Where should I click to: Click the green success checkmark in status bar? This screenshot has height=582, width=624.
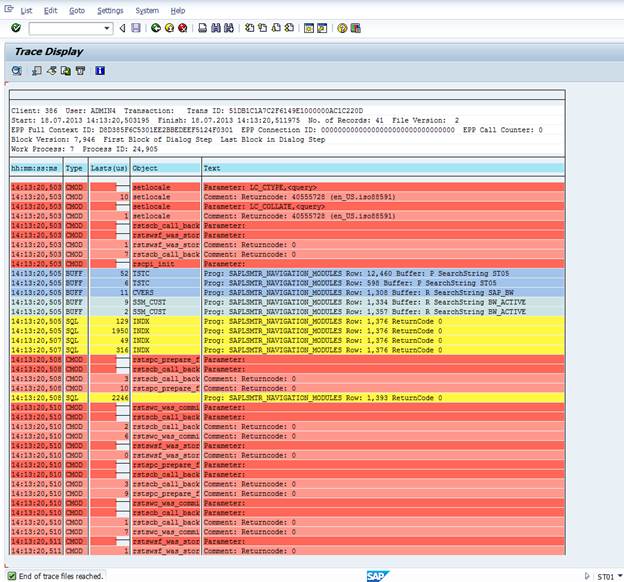coord(12,576)
